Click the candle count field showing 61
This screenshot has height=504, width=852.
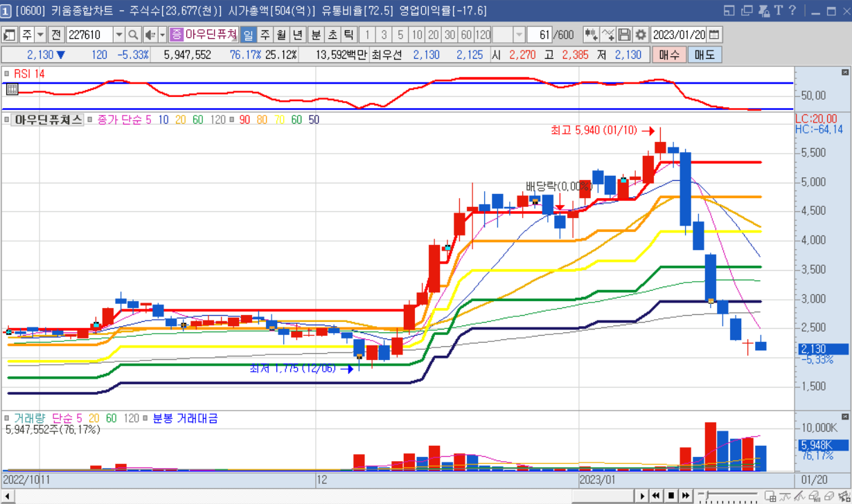540,35
